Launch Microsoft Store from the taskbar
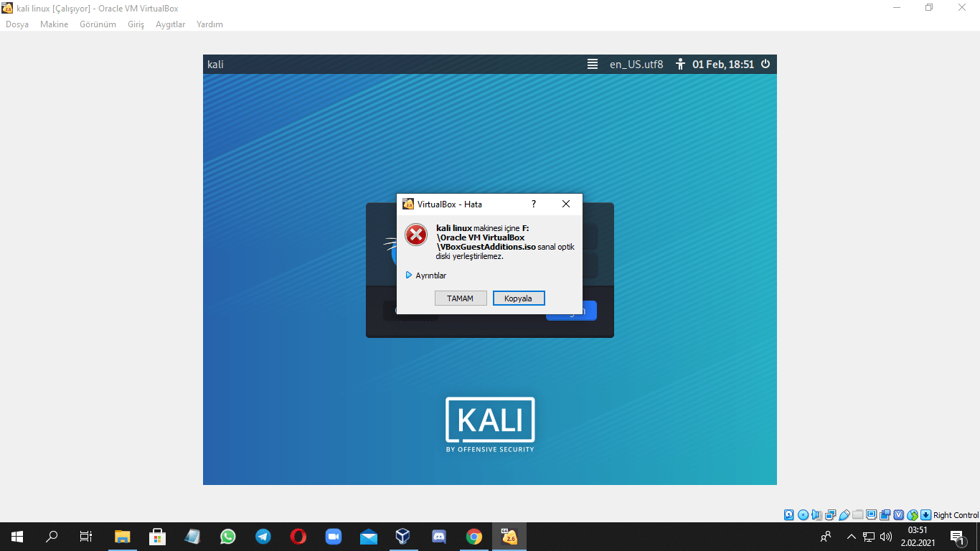 158,537
